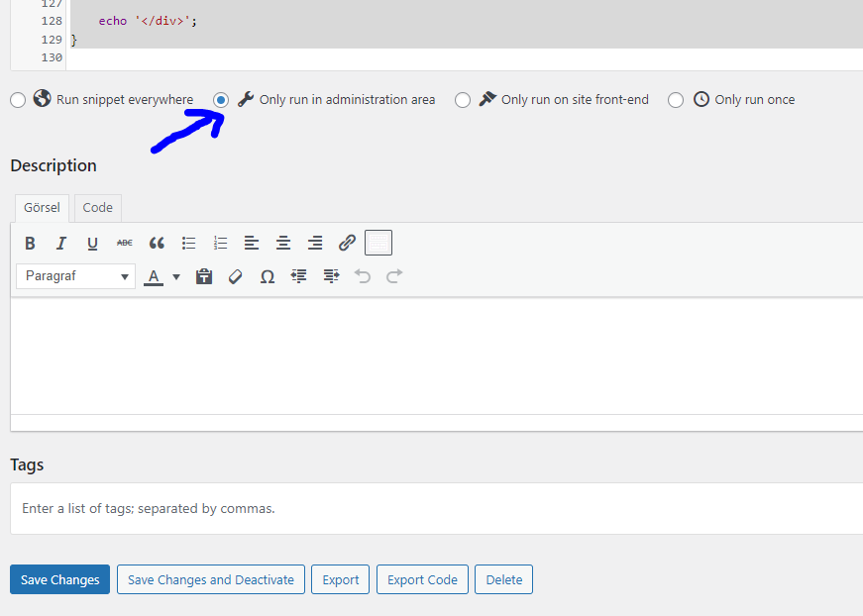
Task: Delete the snippet
Action: click(x=503, y=579)
